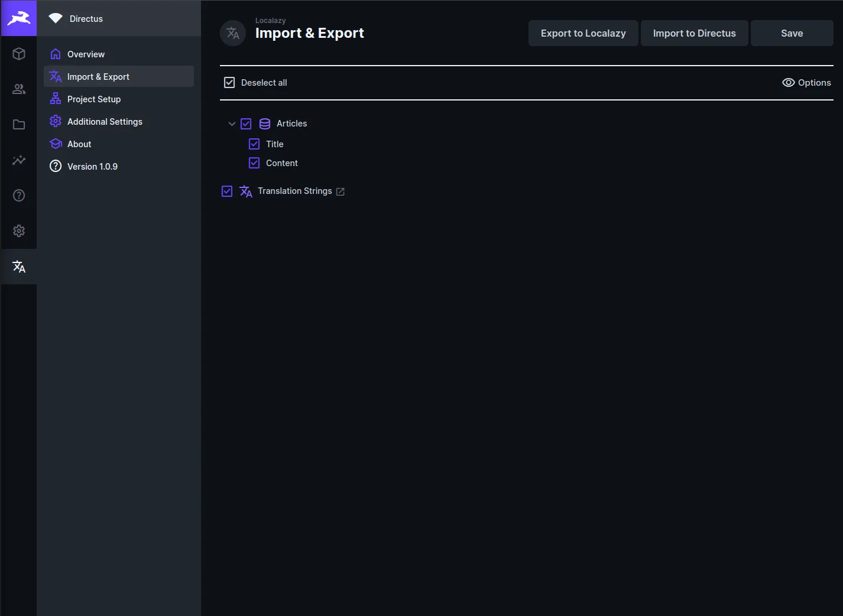Uncheck the Deselect all checkbox
This screenshot has height=616, width=843.
(x=229, y=83)
